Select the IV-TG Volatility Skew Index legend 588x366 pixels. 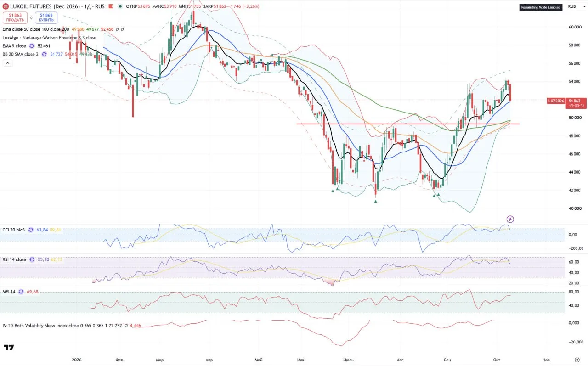tap(62, 325)
